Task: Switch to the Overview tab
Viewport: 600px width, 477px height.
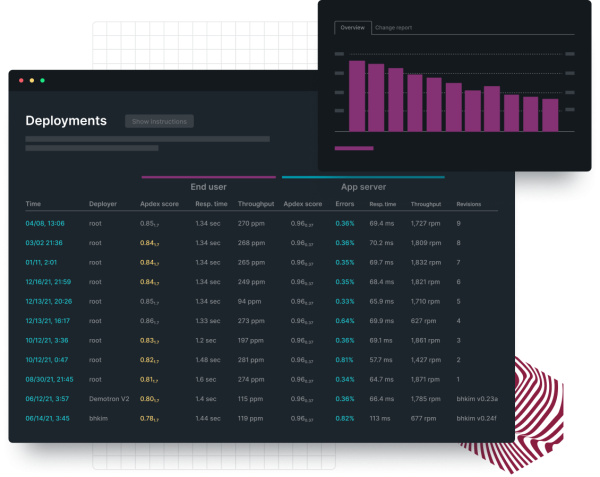Action: point(352,28)
